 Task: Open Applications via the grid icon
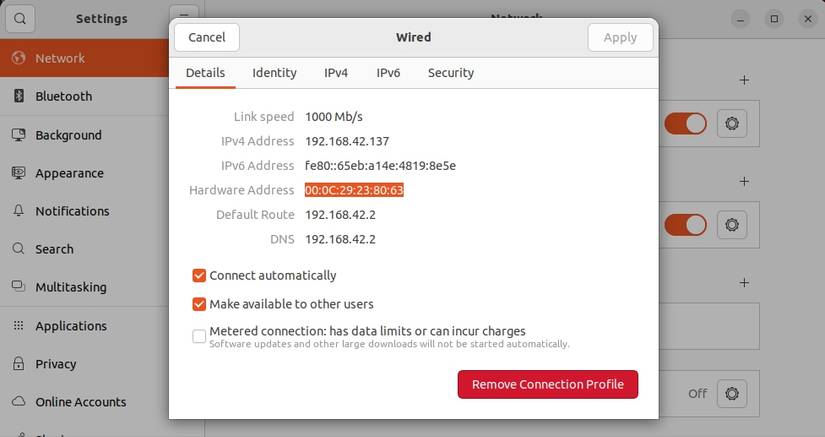coord(18,326)
